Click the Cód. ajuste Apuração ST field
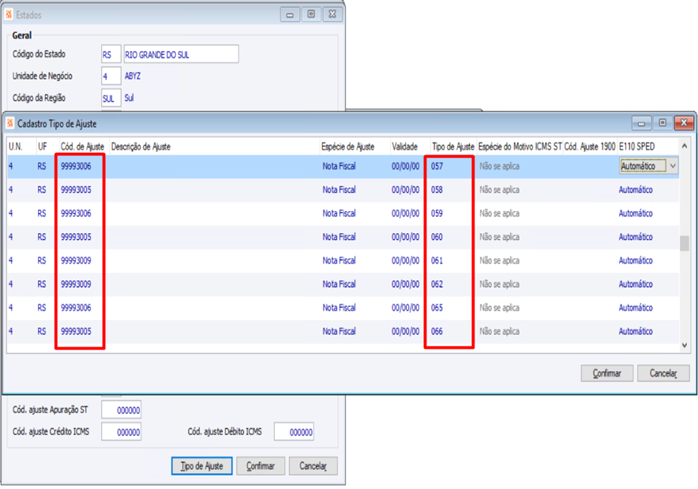 [121, 410]
